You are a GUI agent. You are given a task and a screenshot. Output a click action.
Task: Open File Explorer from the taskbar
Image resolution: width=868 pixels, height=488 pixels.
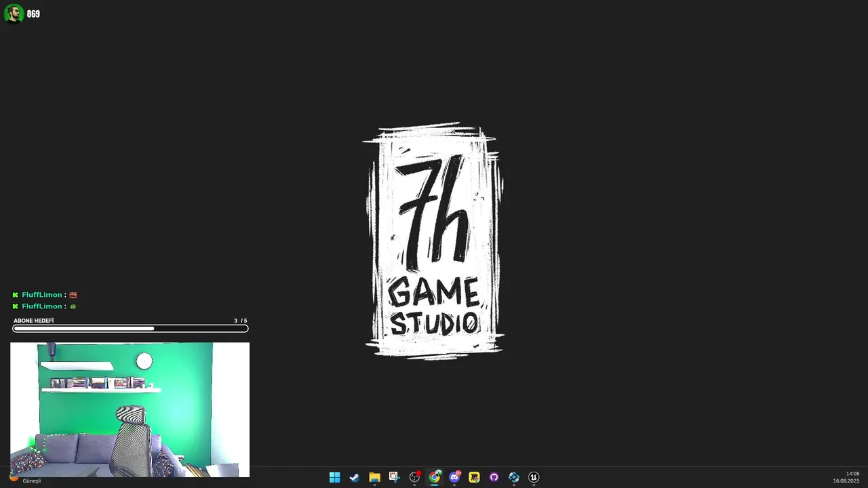pyautogui.click(x=374, y=477)
